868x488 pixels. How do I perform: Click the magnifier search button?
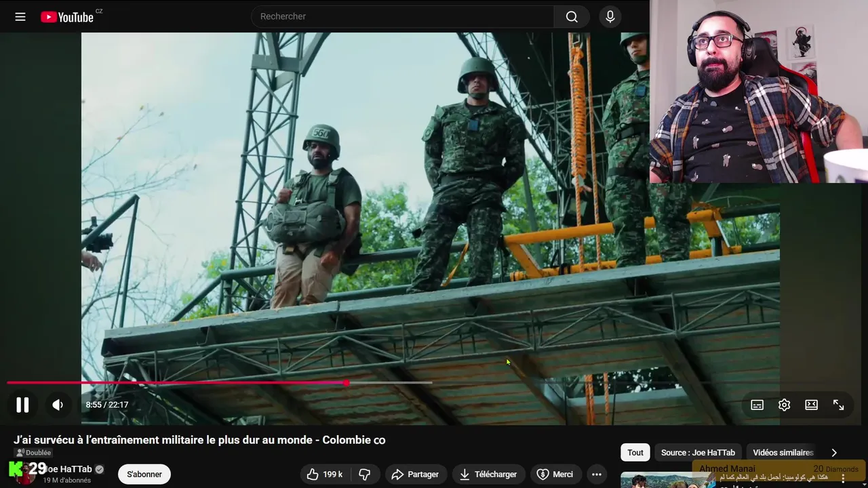[x=572, y=17]
